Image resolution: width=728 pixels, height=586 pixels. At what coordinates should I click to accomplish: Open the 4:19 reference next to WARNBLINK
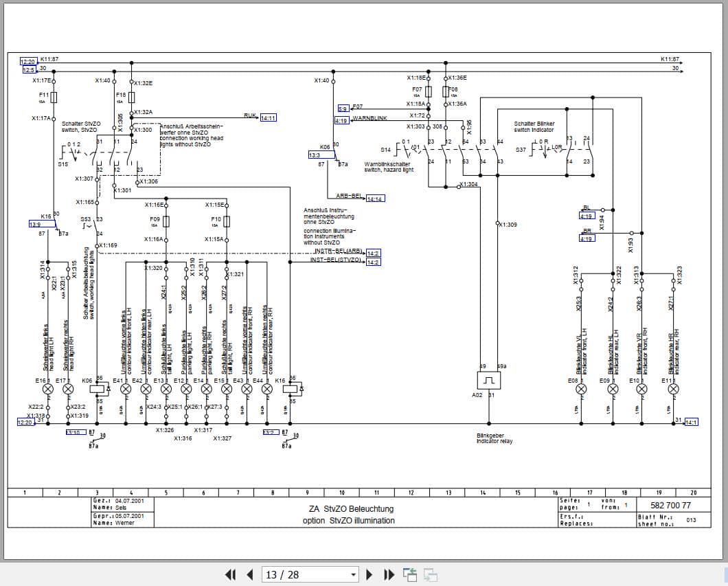(x=342, y=121)
